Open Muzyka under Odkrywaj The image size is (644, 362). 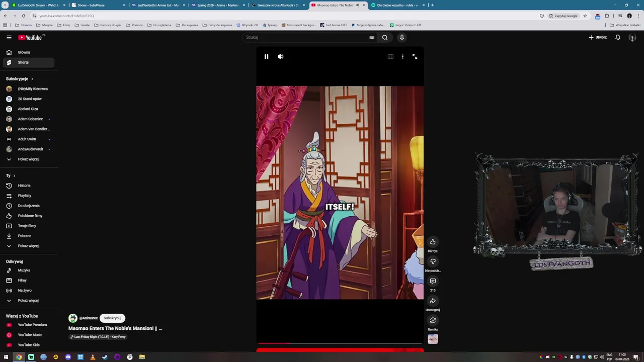click(28, 270)
